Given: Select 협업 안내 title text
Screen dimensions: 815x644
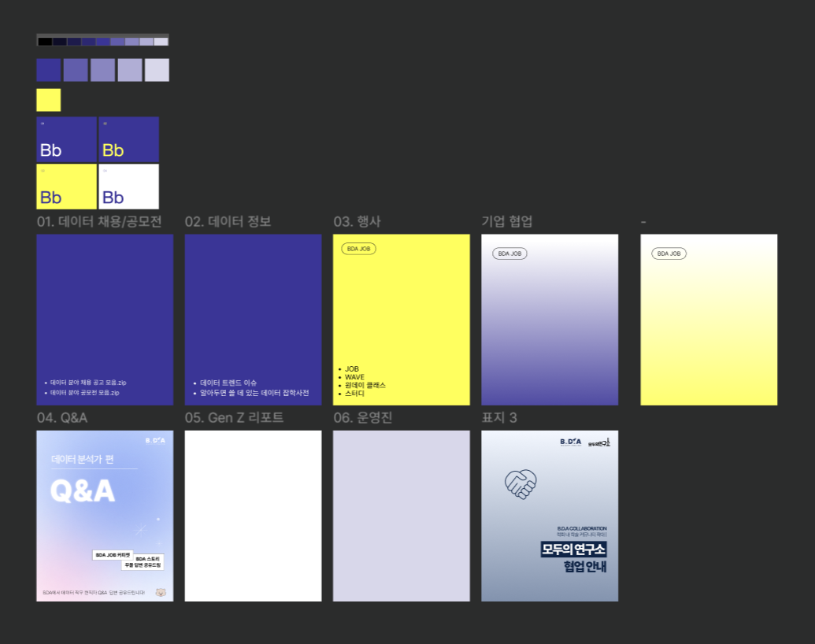Looking at the screenshot, I should tap(585, 567).
